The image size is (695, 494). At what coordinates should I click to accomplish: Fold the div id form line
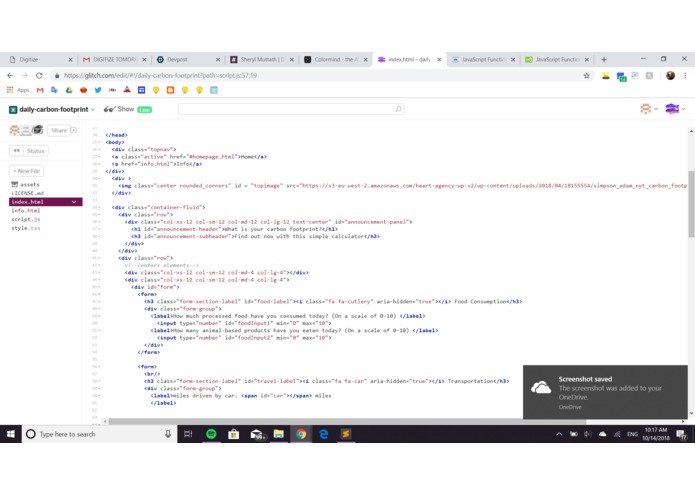coord(99,287)
